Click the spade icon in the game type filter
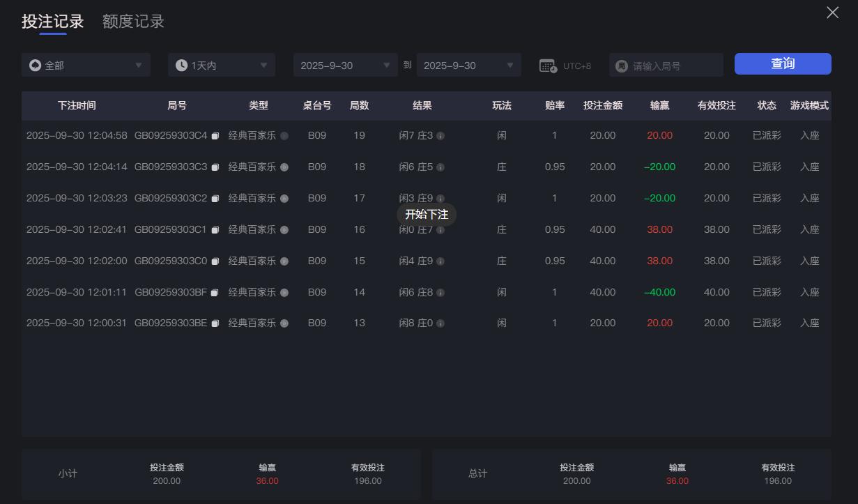 pos(35,64)
